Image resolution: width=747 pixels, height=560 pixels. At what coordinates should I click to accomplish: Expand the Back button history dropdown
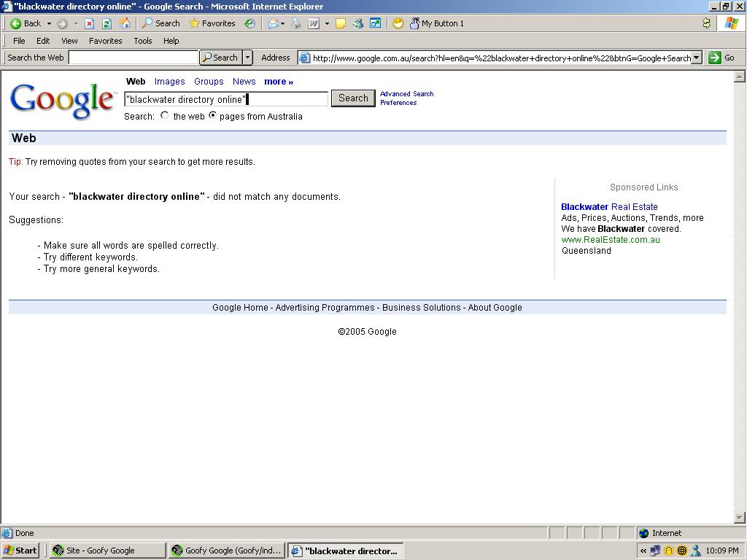49,23
